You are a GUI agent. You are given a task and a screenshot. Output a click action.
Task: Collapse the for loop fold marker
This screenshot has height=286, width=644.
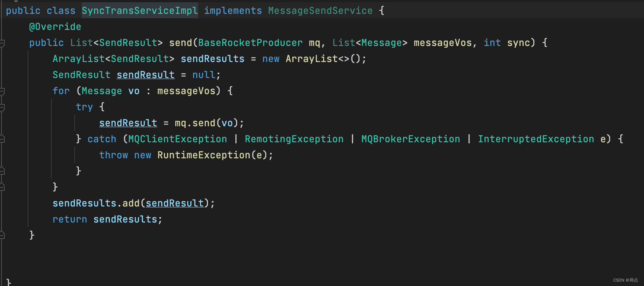click(2, 92)
